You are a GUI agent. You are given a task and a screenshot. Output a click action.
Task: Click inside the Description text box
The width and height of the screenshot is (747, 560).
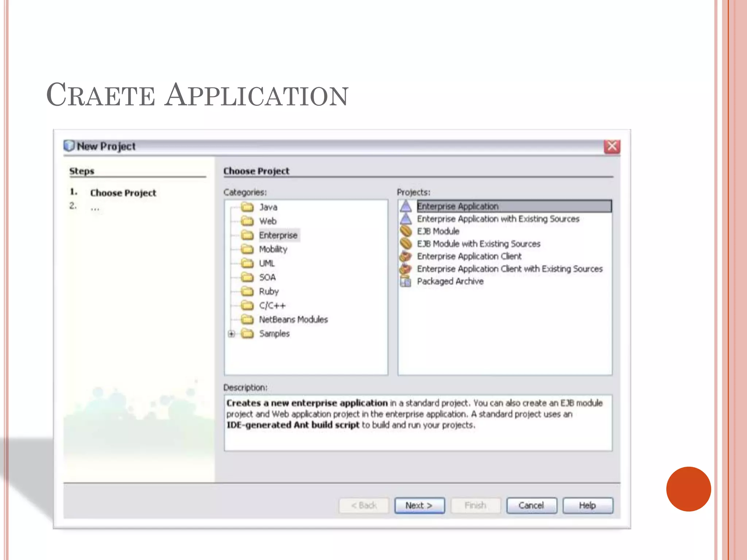418,423
